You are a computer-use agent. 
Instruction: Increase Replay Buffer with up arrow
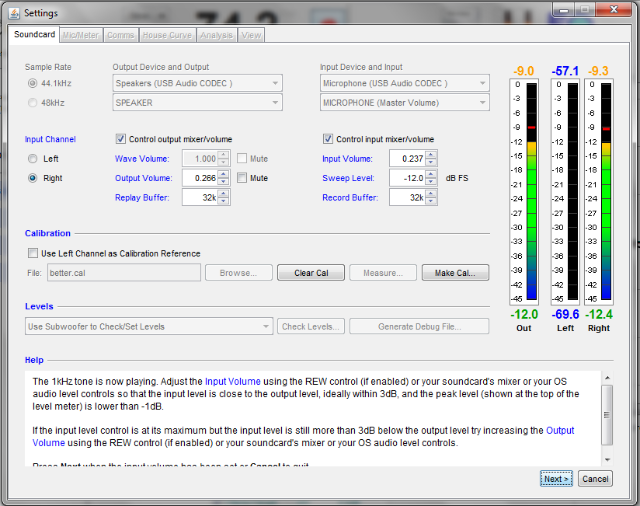(x=223, y=194)
